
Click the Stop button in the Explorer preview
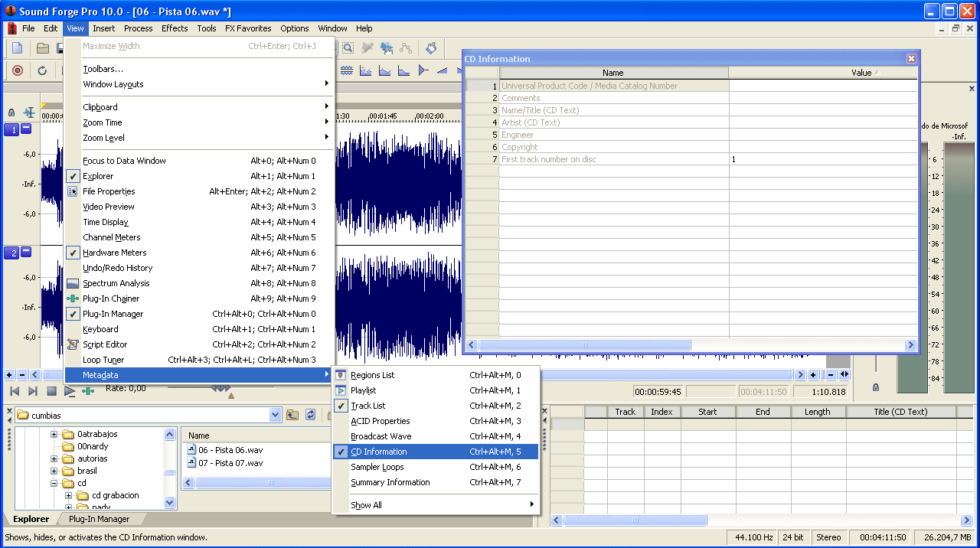51,391
